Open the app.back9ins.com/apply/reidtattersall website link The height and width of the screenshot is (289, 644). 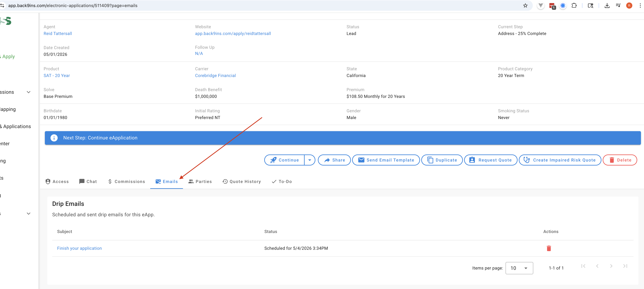click(x=233, y=33)
